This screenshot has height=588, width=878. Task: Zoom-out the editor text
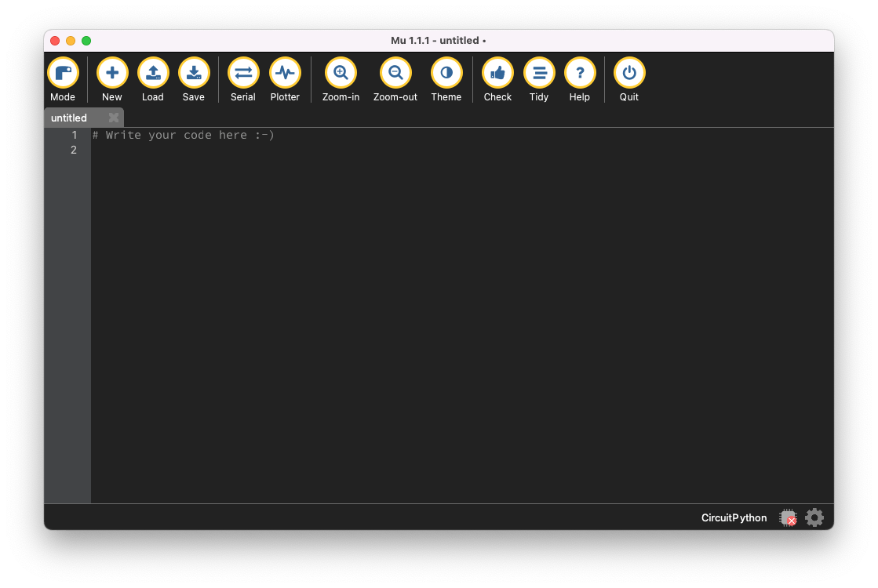(395, 80)
